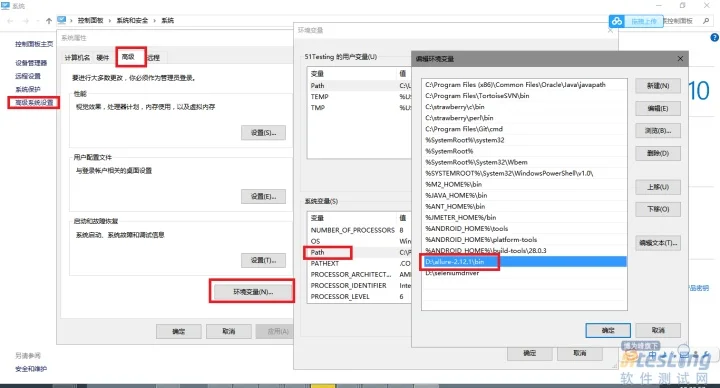Select TMP in the user variables list

tap(360, 107)
